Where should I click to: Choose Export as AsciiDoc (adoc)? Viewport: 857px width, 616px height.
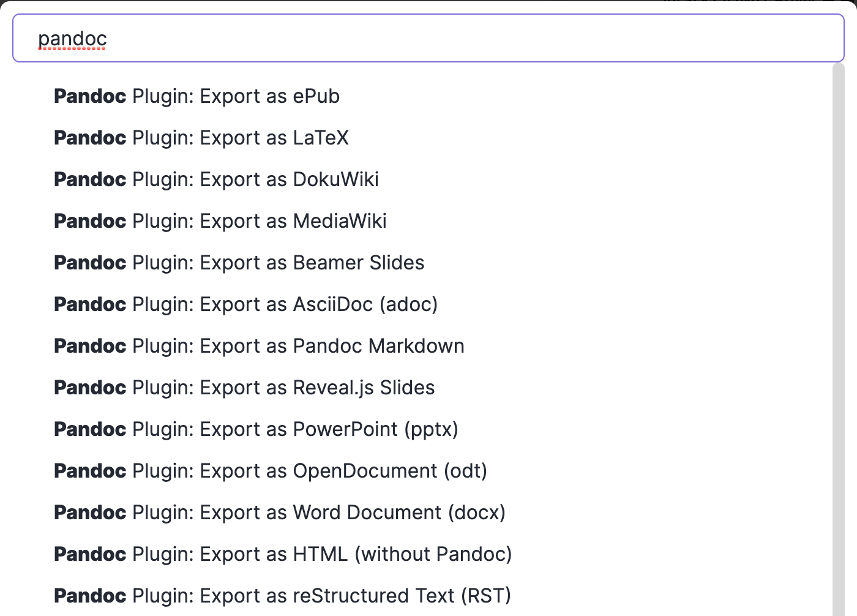(x=245, y=304)
